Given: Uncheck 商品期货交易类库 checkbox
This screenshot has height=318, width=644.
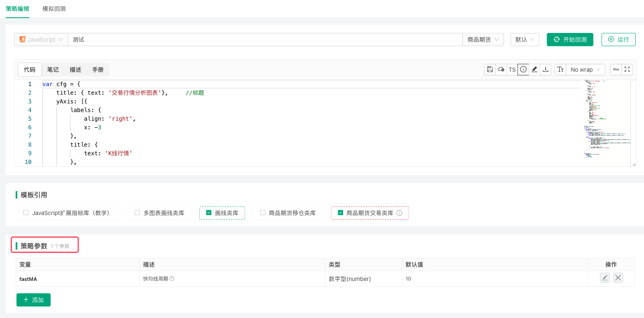Looking at the screenshot, I should [341, 213].
